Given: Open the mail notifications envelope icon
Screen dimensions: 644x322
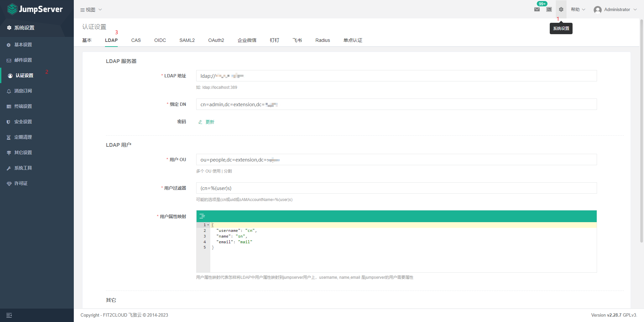Looking at the screenshot, I should coord(537,9).
